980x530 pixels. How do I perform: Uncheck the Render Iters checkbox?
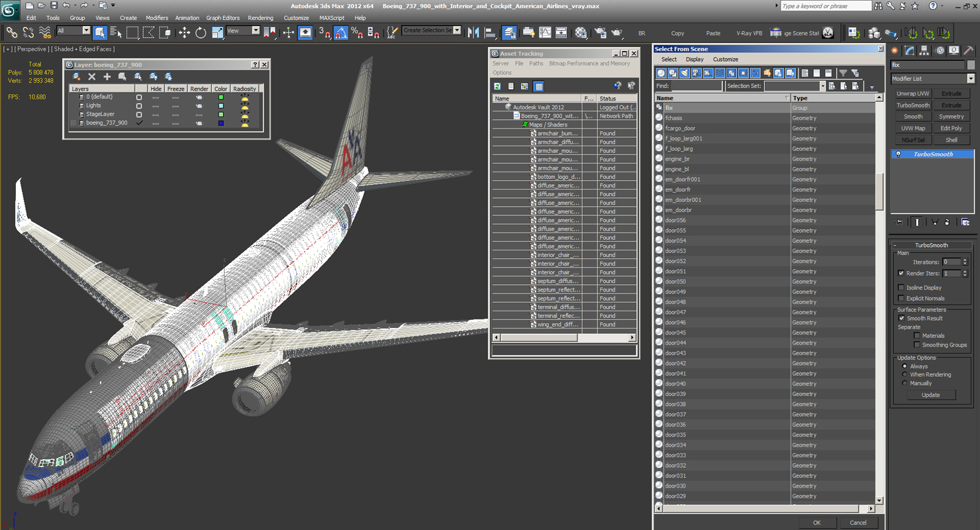click(901, 273)
